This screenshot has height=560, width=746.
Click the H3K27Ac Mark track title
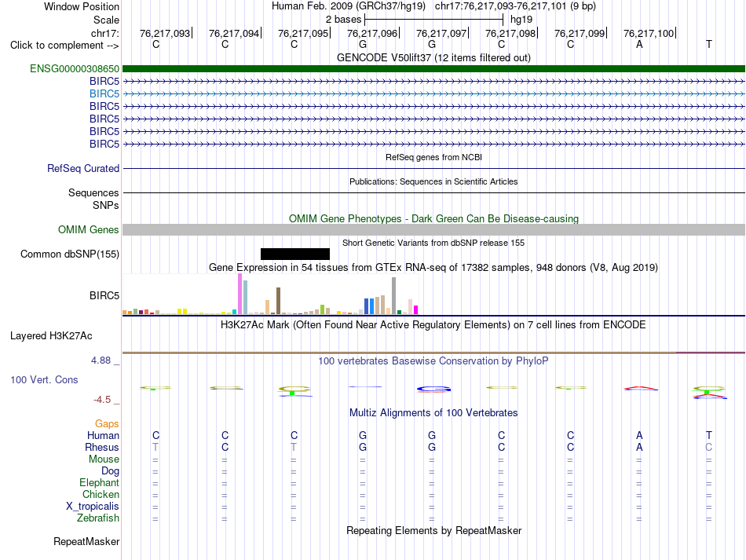point(433,325)
